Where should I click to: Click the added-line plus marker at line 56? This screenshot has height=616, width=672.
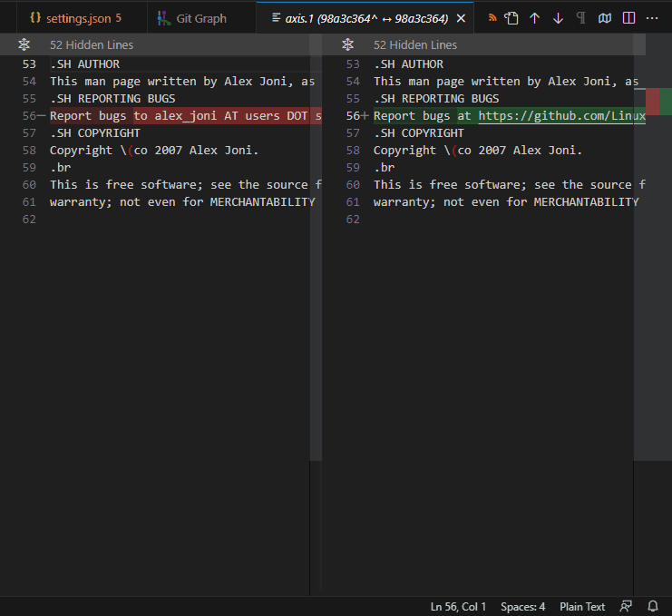(365, 116)
